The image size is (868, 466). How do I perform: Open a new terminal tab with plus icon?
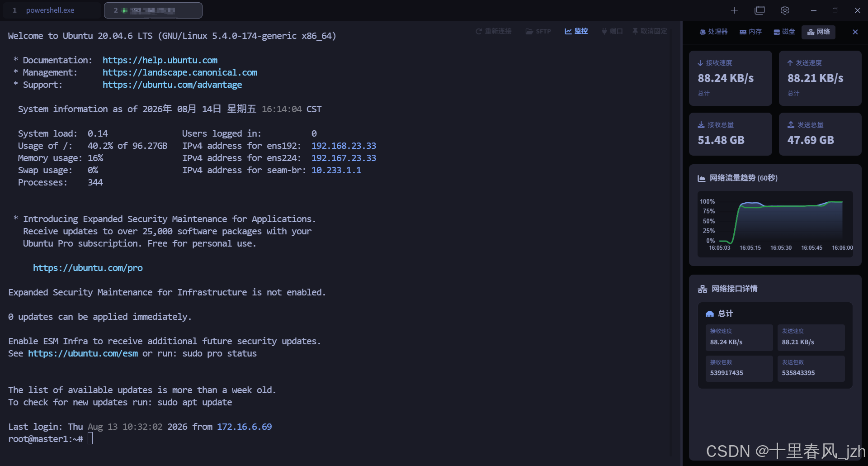point(734,10)
